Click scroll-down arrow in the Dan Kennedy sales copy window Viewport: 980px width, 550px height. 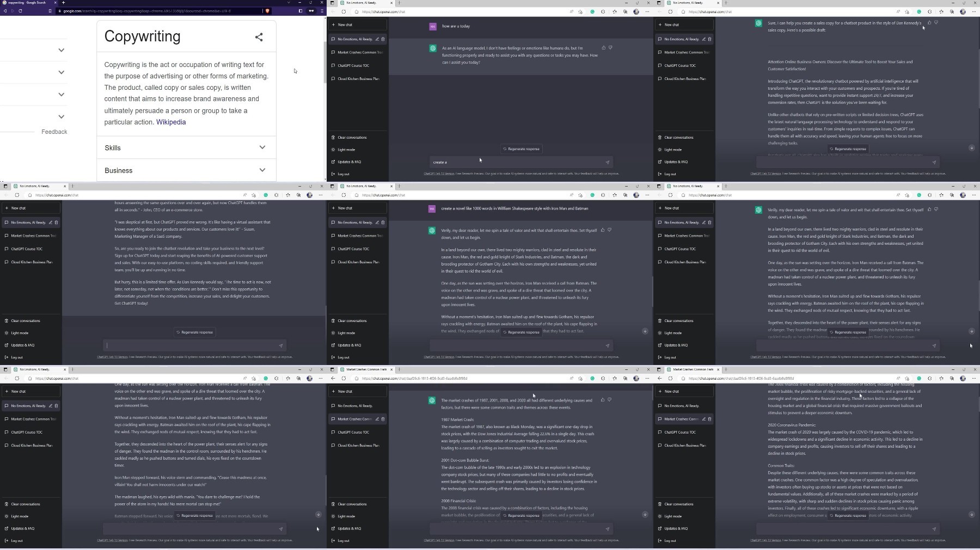(972, 148)
